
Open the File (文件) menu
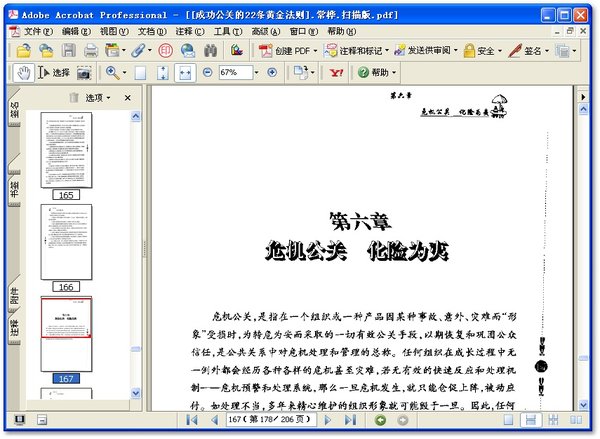(38, 31)
